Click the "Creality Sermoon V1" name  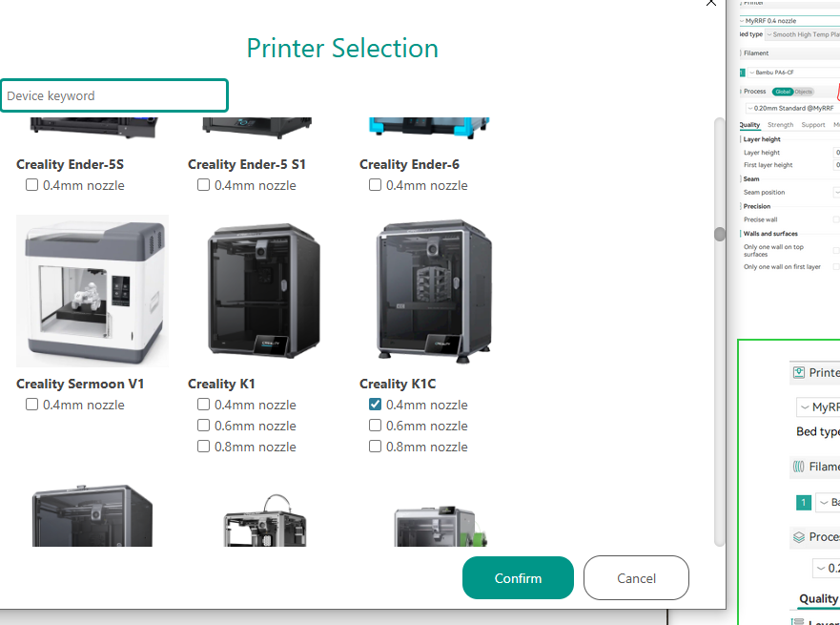click(x=80, y=384)
